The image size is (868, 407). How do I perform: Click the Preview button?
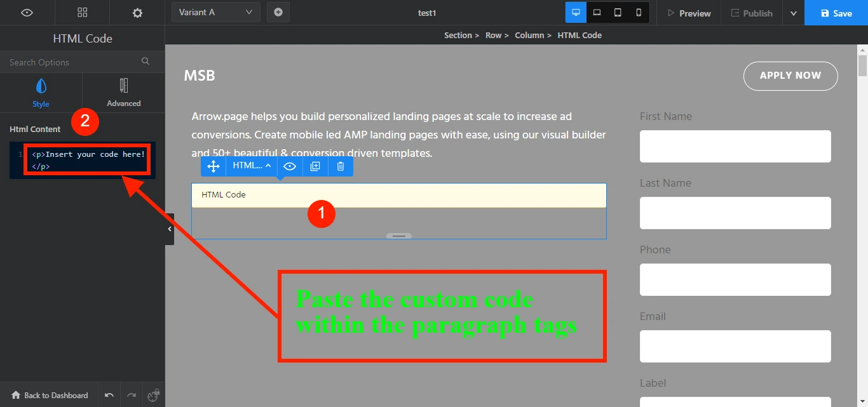click(688, 13)
